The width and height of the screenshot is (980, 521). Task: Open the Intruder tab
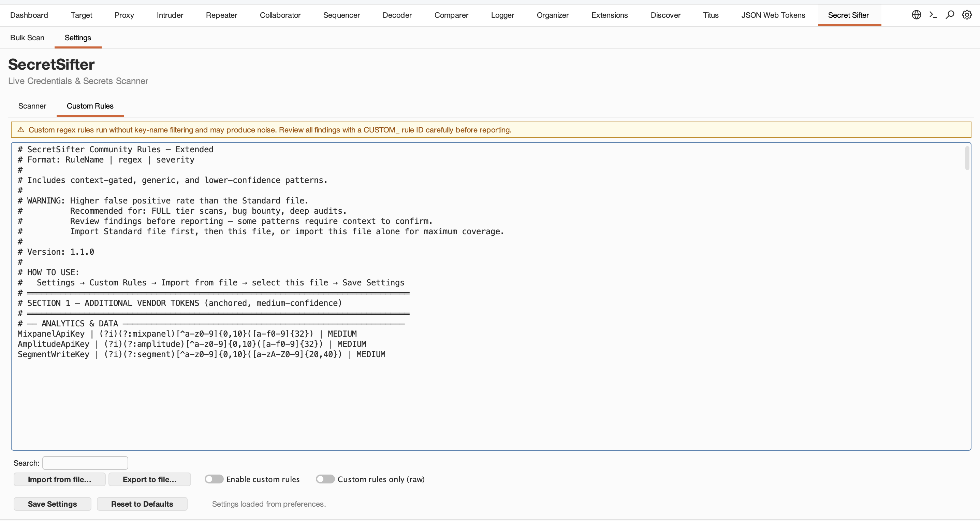click(x=170, y=15)
